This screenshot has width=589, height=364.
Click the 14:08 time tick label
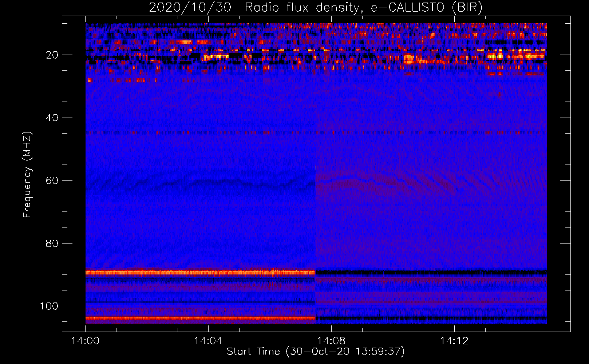[x=331, y=341]
